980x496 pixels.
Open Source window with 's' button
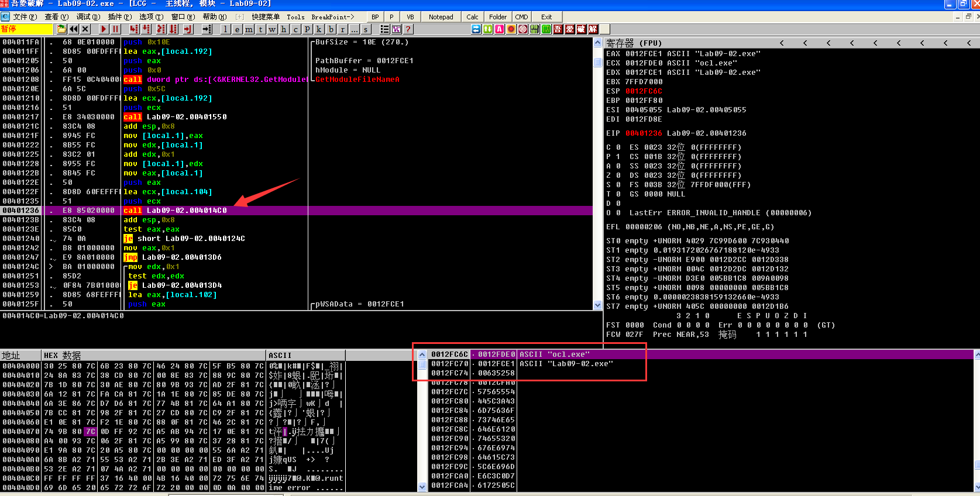point(366,29)
